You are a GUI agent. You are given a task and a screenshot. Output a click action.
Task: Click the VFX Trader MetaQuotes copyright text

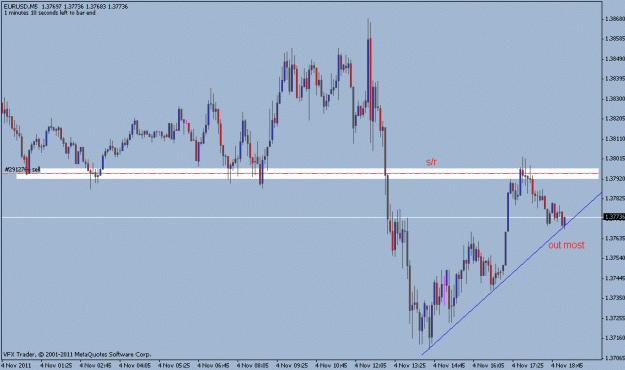click(x=77, y=354)
